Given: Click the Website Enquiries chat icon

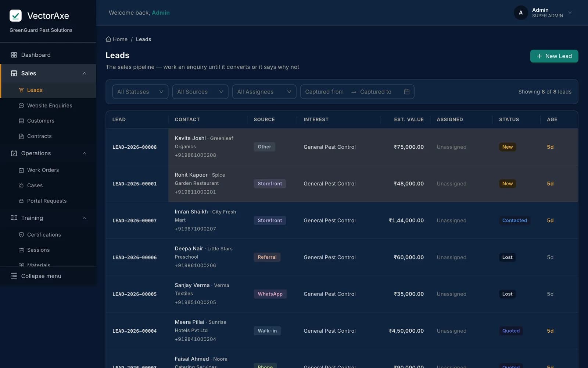Looking at the screenshot, I should (21, 106).
